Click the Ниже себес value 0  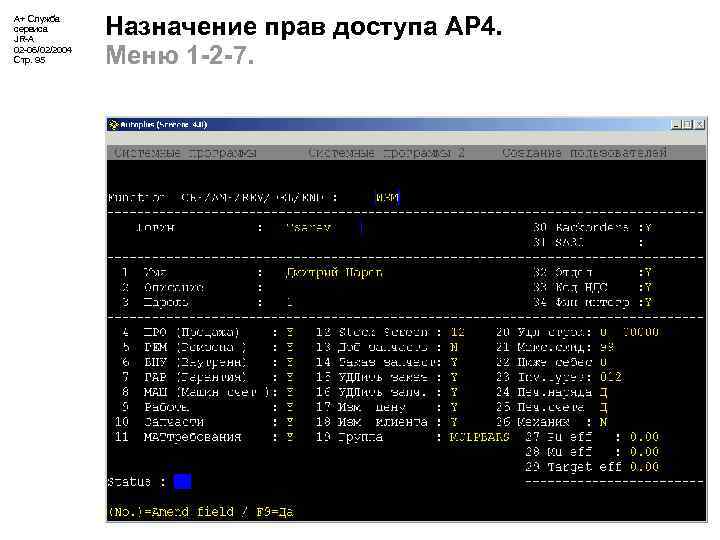click(603, 362)
